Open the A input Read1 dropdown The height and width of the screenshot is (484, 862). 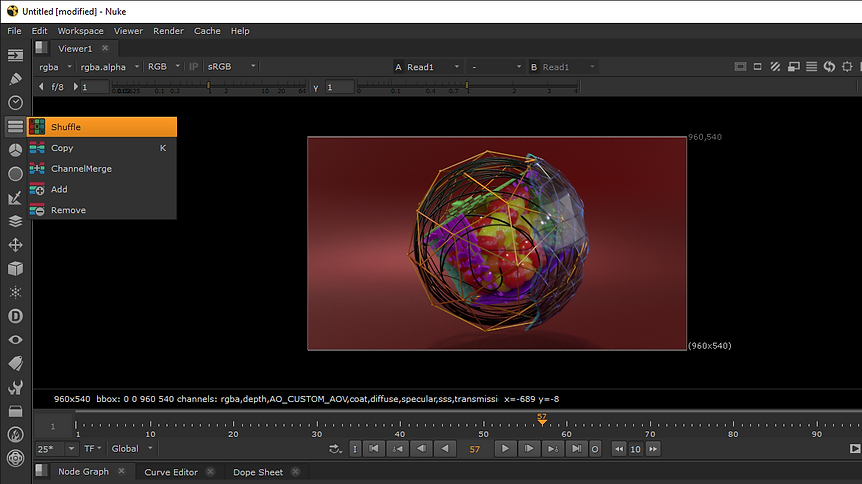(x=433, y=67)
